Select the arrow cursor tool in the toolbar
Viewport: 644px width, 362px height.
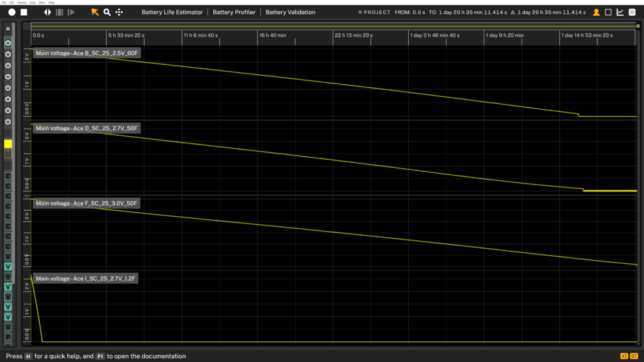pos(94,12)
